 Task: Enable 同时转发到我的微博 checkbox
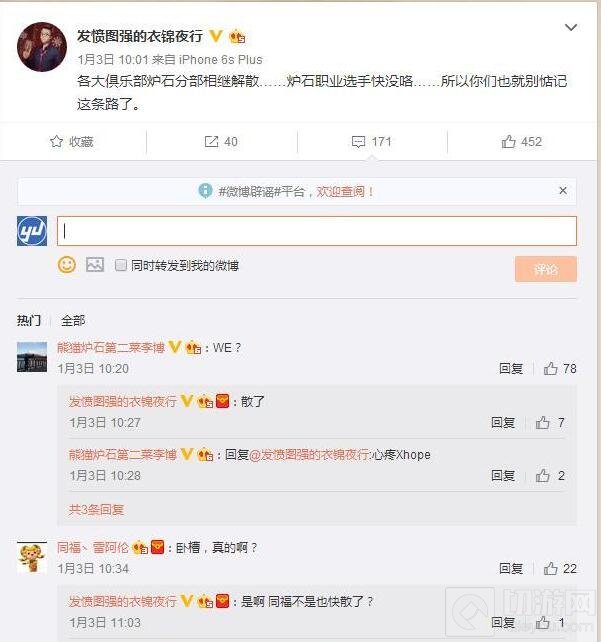point(120,265)
